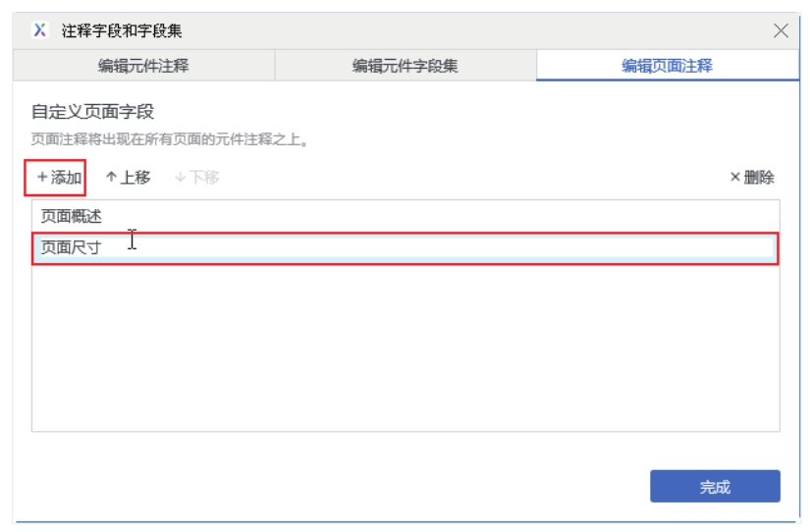Click the X icon beside 删除
Image resolution: width=810 pixels, height=532 pixels.
tap(734, 178)
